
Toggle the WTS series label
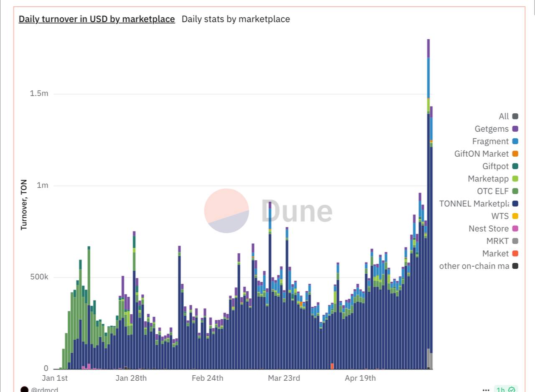500,216
